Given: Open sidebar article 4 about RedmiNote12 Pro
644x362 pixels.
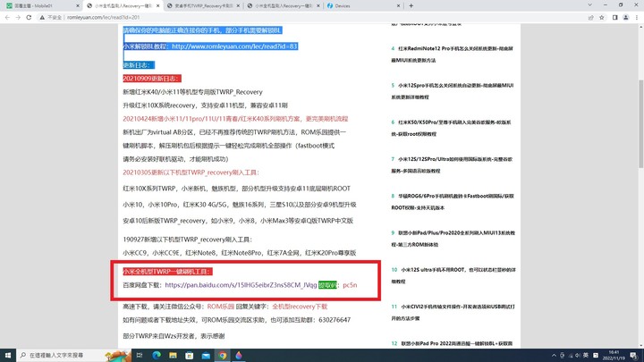Looking at the screenshot, I should click(x=452, y=55).
